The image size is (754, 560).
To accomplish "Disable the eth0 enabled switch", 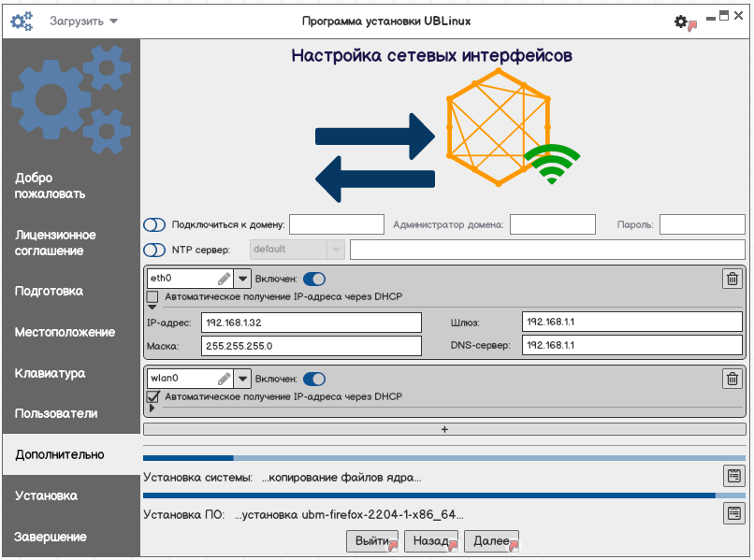I will click(x=314, y=279).
